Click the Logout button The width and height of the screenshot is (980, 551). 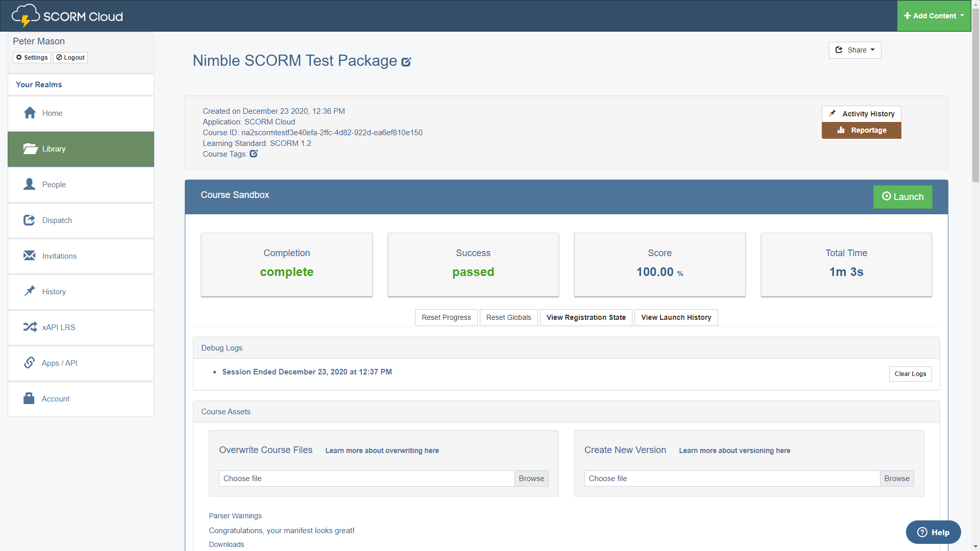pos(70,58)
